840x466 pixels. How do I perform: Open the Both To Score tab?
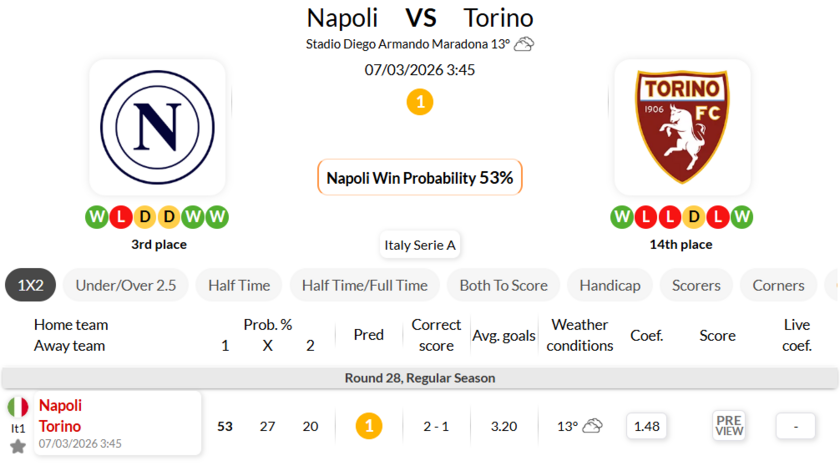(503, 285)
